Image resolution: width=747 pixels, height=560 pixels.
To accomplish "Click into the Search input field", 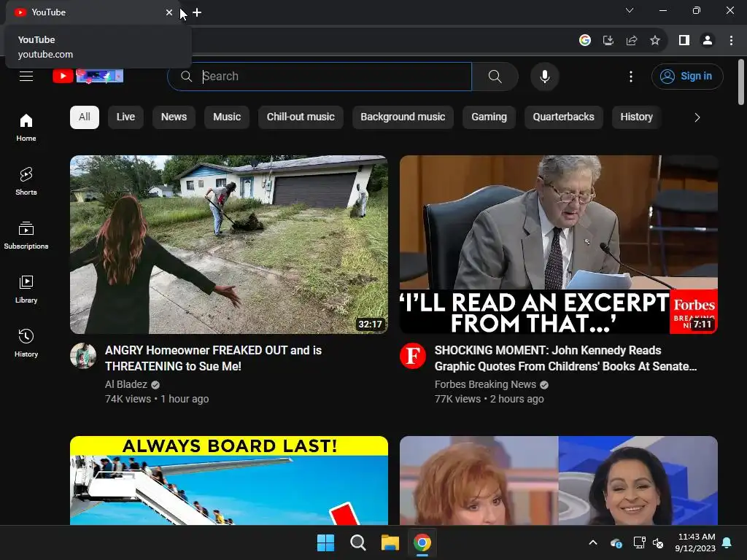I will (x=320, y=76).
